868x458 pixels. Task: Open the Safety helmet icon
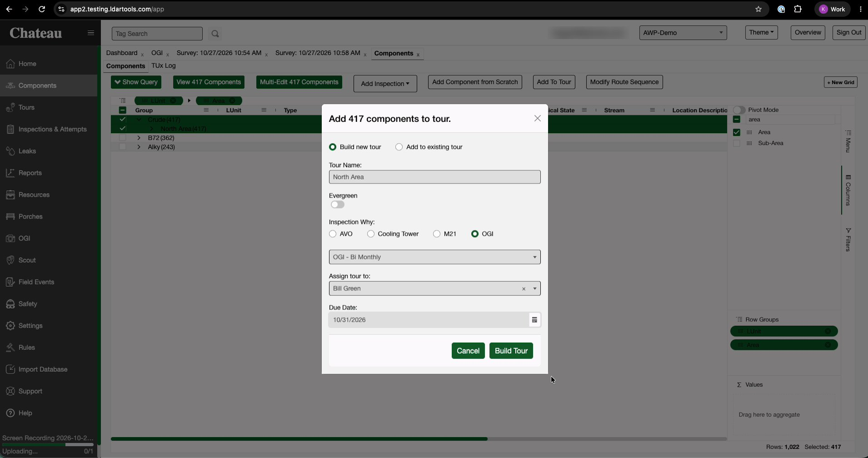10,304
